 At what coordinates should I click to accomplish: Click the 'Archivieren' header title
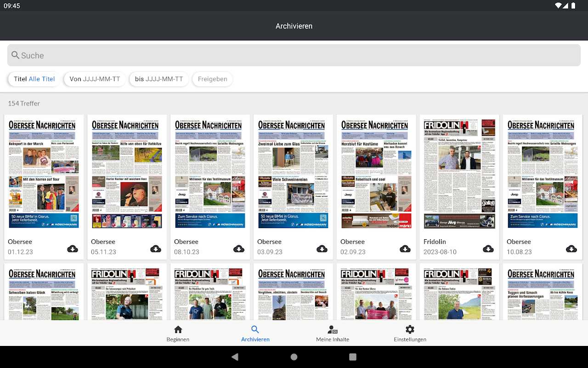pyautogui.click(x=294, y=26)
